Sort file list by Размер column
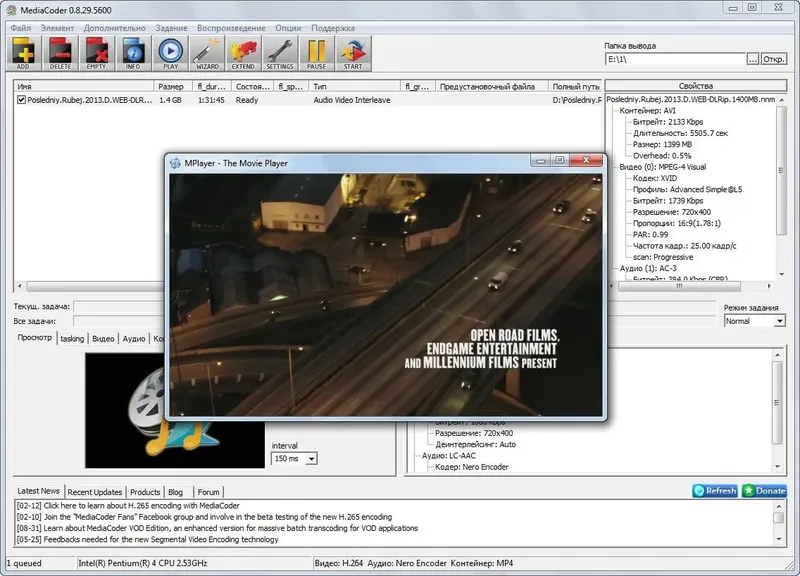 [x=173, y=86]
